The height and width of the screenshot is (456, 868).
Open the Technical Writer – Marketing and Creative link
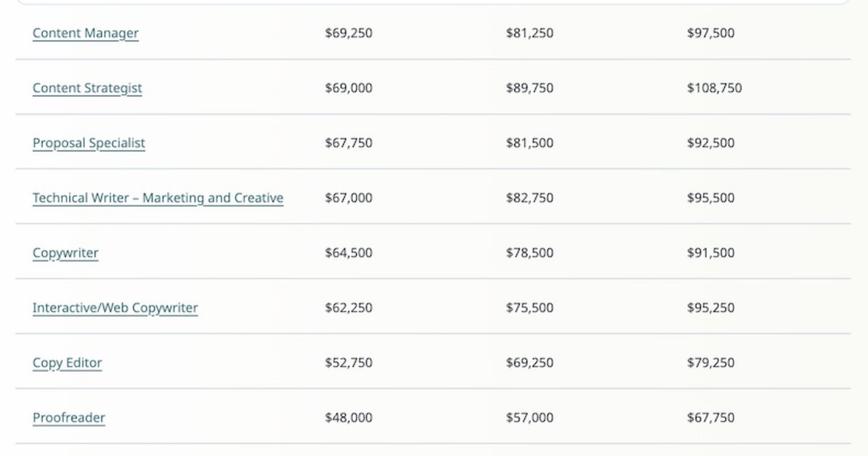(158, 198)
